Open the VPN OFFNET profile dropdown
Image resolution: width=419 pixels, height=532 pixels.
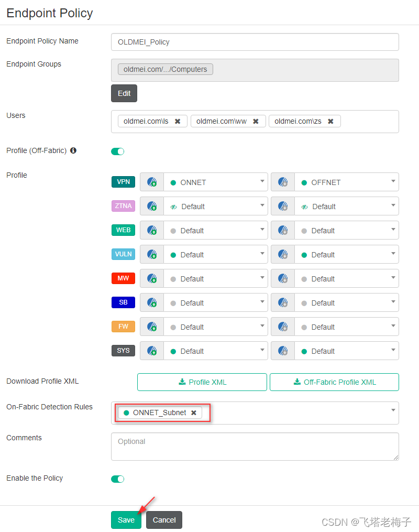coord(346,182)
